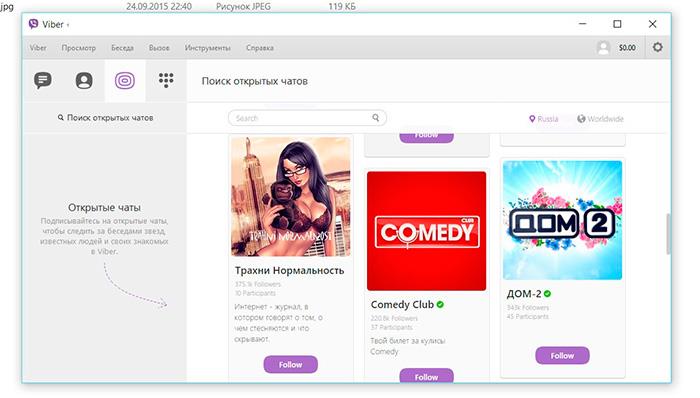Click the $0.00 balance
Image resolution: width=700 pixels, height=398 pixels.
click(627, 47)
